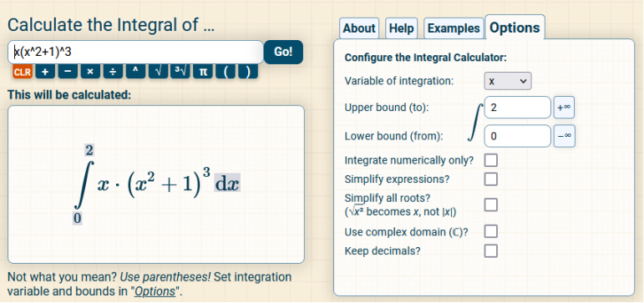Insert an opening parenthesis

click(226, 72)
